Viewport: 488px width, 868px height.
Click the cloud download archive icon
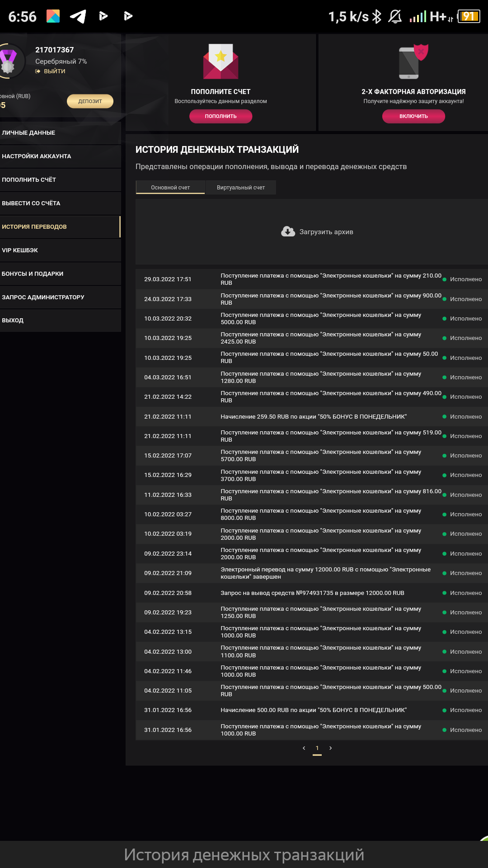(x=288, y=232)
